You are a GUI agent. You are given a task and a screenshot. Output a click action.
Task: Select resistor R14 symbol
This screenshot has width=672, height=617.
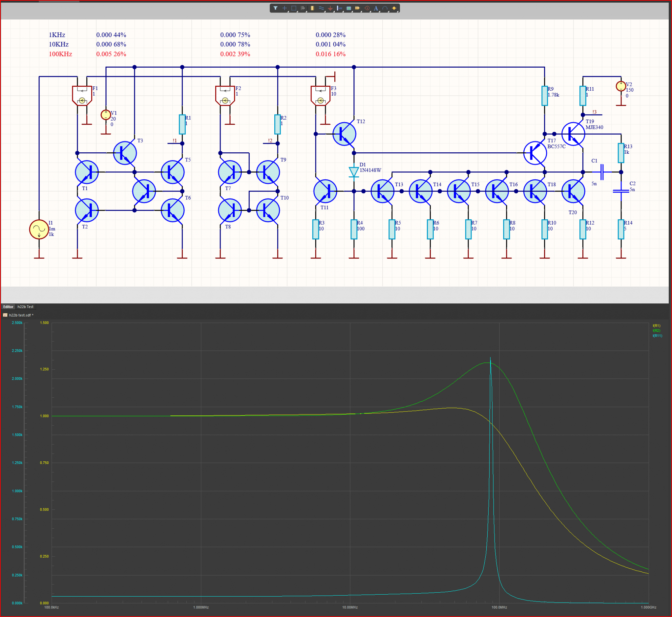(620, 230)
